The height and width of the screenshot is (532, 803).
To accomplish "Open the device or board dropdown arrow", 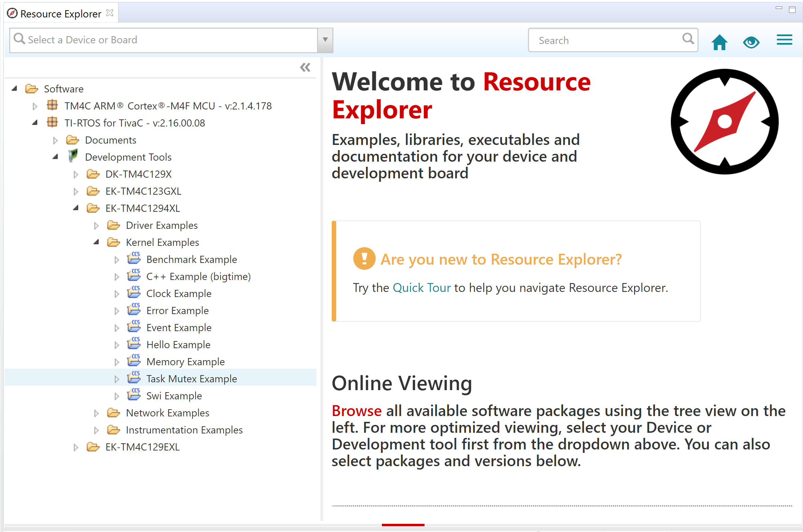I will pyautogui.click(x=325, y=40).
